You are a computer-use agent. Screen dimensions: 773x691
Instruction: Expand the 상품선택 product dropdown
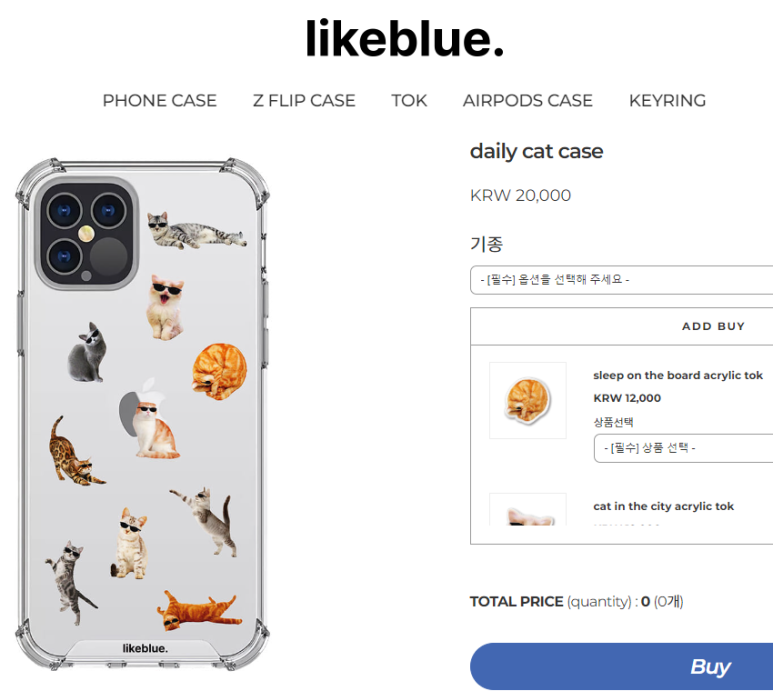click(x=683, y=448)
